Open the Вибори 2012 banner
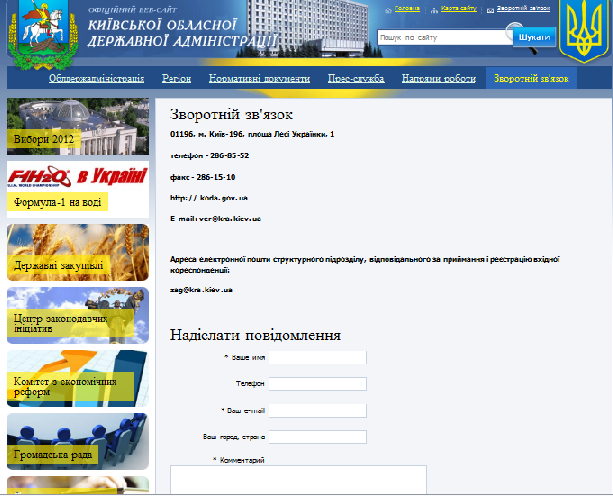This screenshot has height=496, width=613. [78, 125]
